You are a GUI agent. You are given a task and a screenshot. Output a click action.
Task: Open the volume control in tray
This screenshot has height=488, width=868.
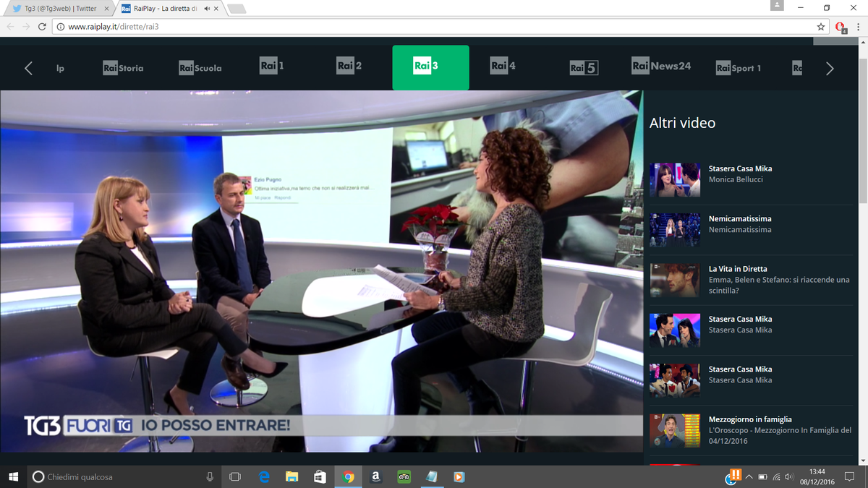[788, 476]
